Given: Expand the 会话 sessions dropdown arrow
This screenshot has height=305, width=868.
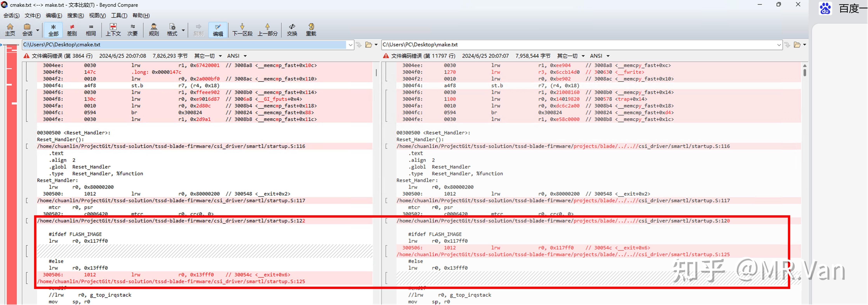Looking at the screenshot, I should tap(38, 30).
